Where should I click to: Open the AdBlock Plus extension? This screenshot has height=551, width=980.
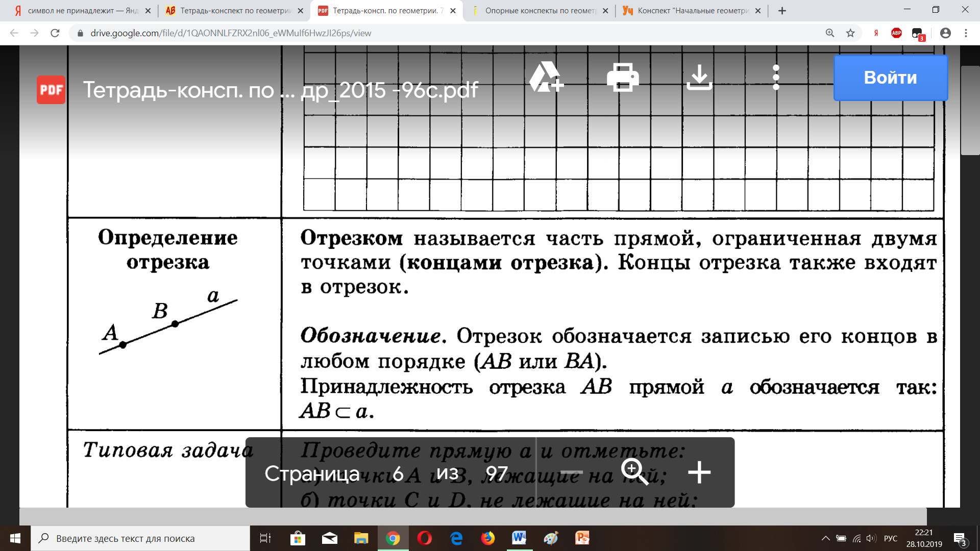(896, 33)
